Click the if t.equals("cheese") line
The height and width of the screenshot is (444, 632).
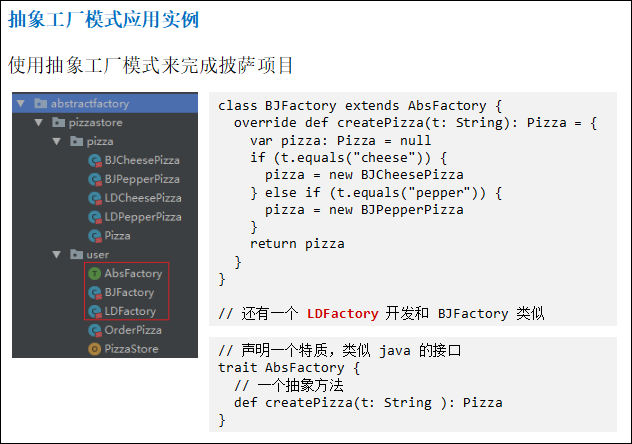tap(349, 158)
